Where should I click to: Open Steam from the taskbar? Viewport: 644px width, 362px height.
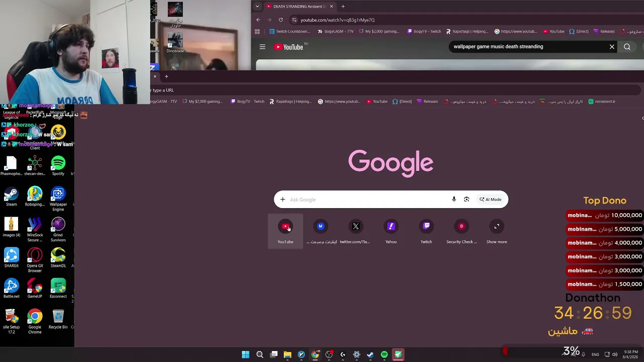click(370, 354)
